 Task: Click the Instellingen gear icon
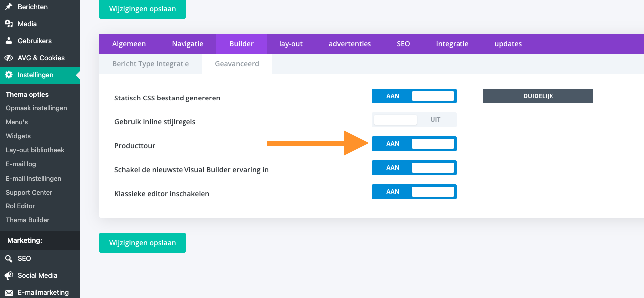pos(9,75)
